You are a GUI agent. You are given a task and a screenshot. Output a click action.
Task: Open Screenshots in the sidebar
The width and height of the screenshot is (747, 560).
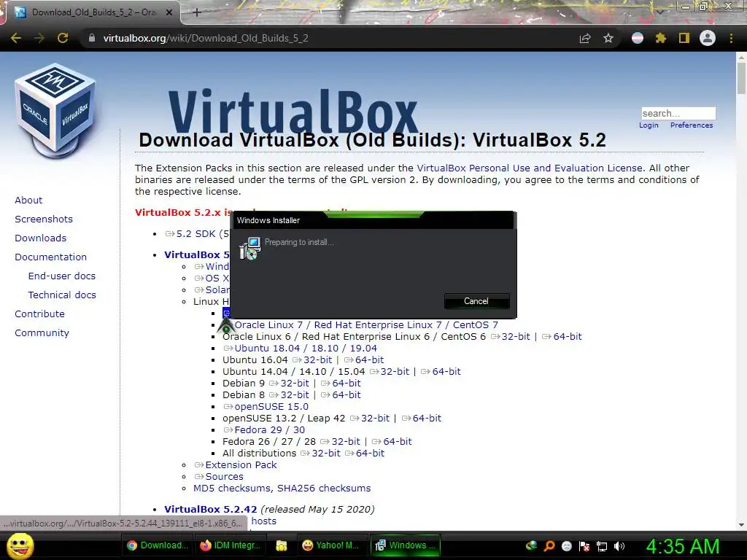pos(44,219)
